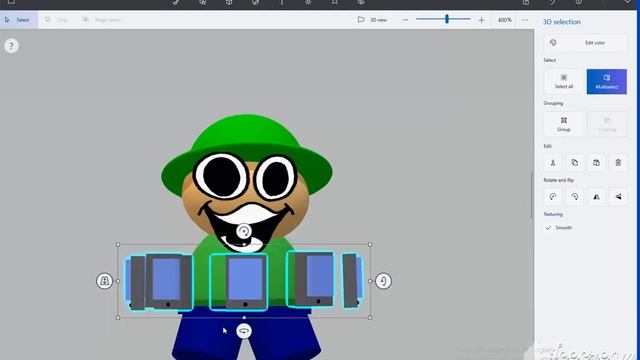Click the Z-axis rotation handle above the selection

coord(244,231)
